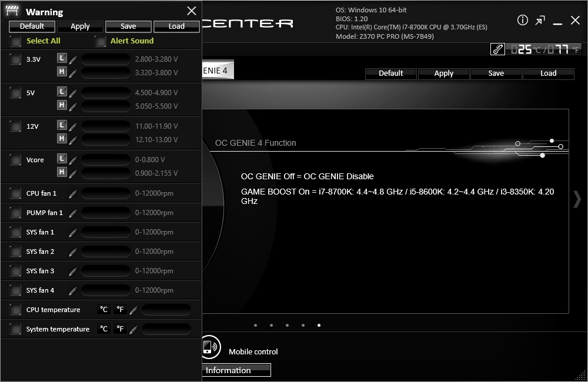Set CPU temperature unit to °C

[104, 309]
